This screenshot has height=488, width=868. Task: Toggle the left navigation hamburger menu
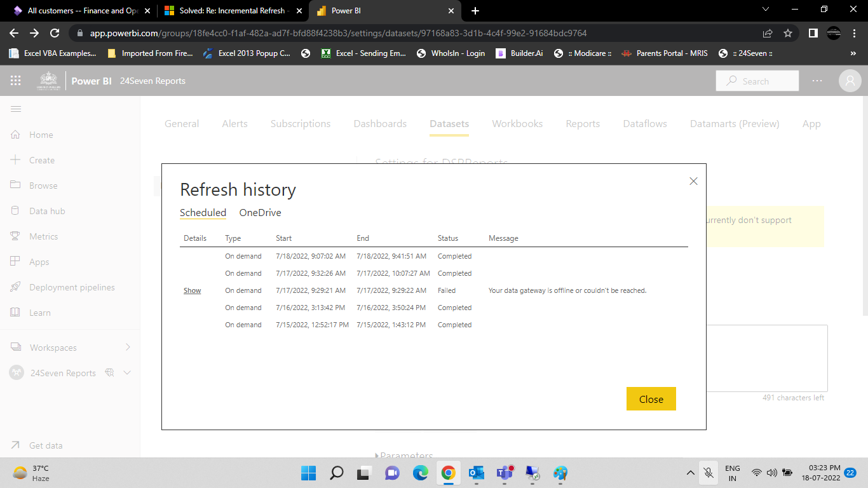point(16,109)
